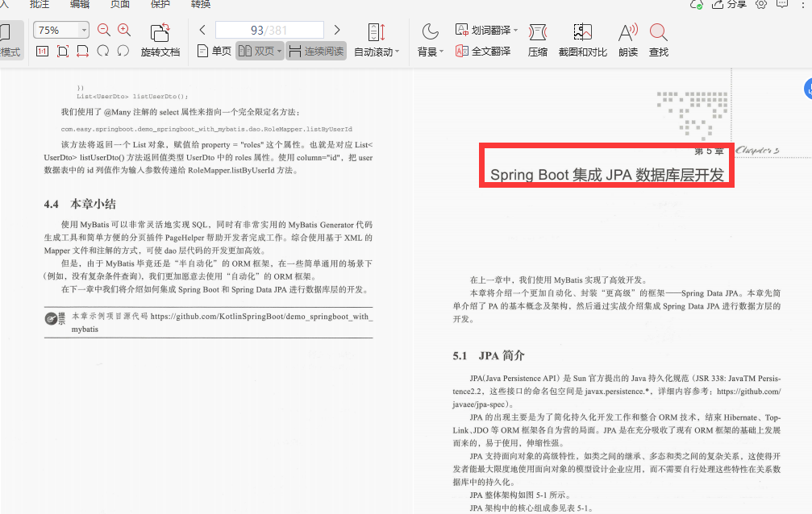The height and width of the screenshot is (514, 812).
Task: Open settings via the gear icon
Action: (760, 4)
